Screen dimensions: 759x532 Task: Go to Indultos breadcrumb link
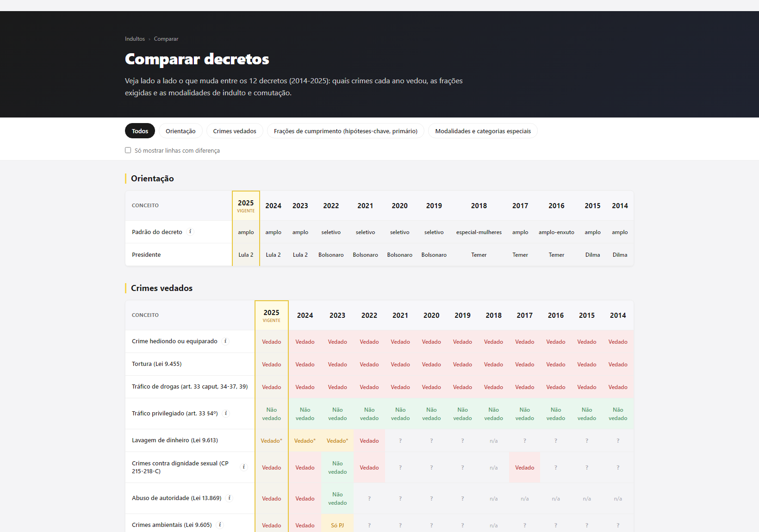[135, 39]
